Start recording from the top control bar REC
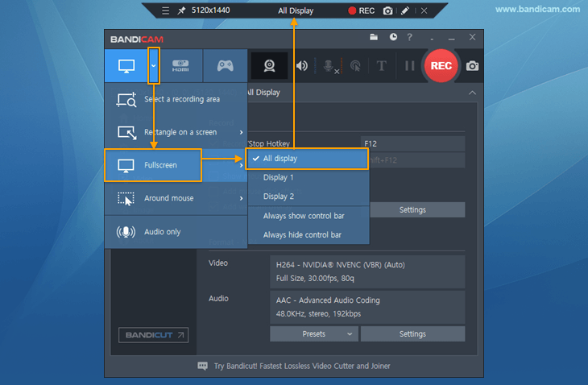 [x=361, y=10]
